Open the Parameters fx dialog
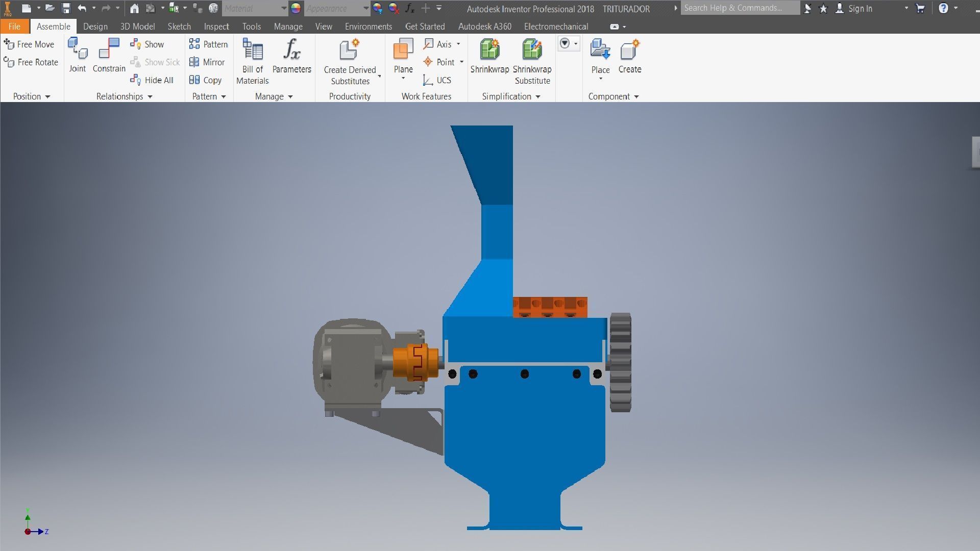 [291, 56]
